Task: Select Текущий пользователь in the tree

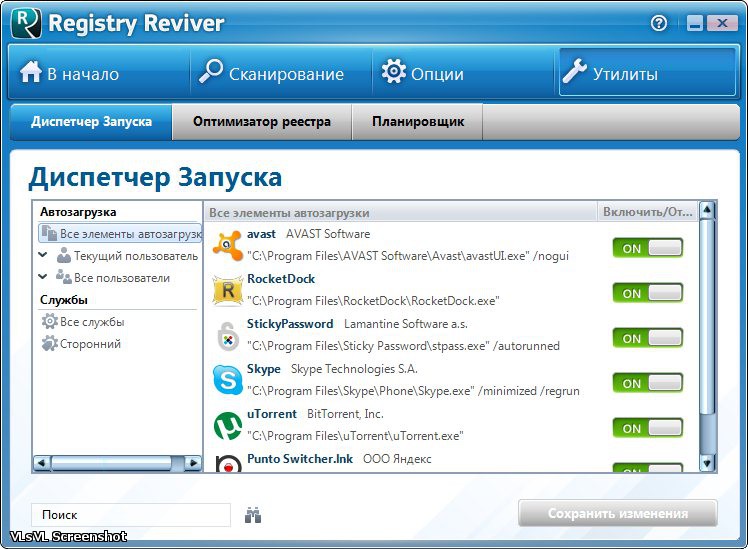Action: pos(135,256)
